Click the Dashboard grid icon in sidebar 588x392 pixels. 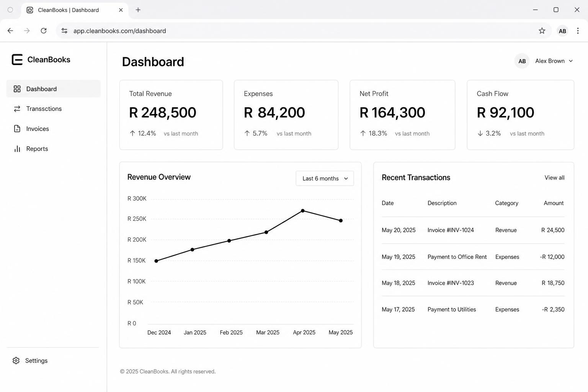[17, 89]
